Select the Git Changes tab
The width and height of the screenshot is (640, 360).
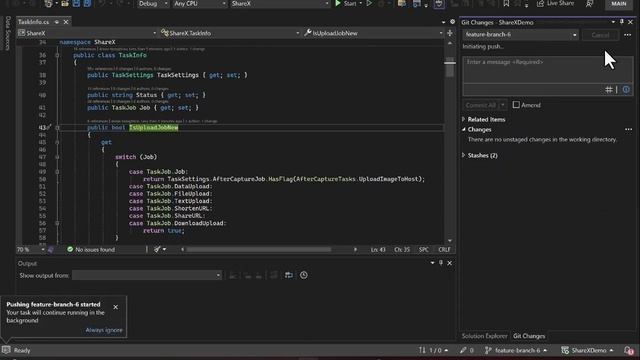pos(529,336)
